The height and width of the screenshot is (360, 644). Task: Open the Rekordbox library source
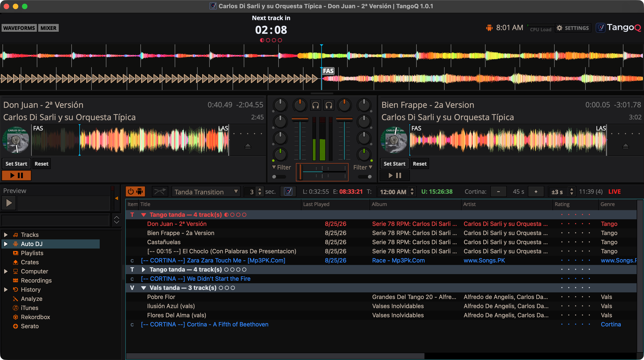[x=35, y=317]
